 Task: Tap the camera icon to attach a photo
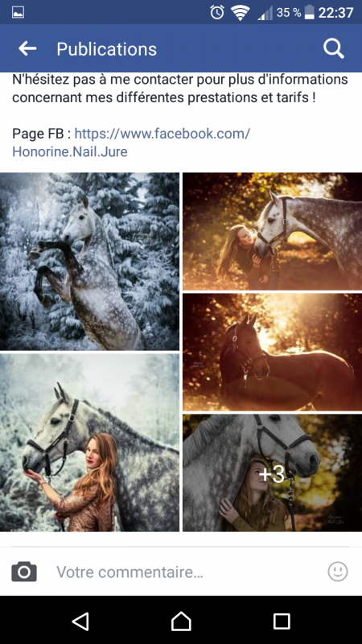[x=24, y=572]
